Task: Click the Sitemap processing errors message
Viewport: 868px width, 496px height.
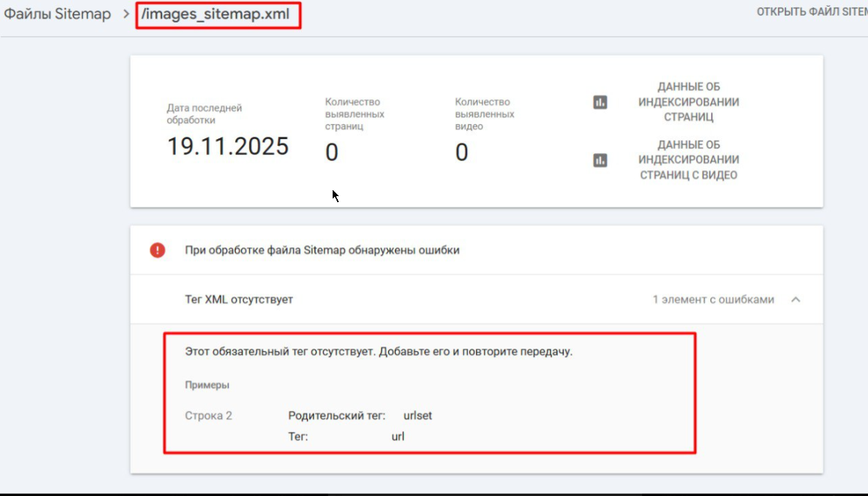Action: point(322,250)
